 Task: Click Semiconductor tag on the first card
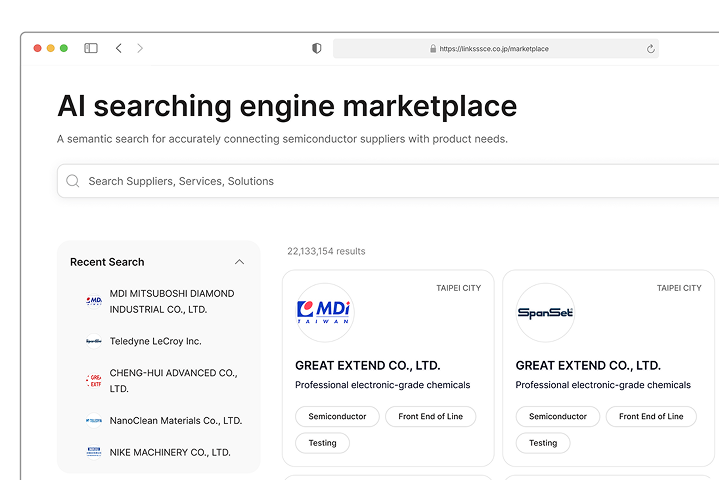pos(337,416)
